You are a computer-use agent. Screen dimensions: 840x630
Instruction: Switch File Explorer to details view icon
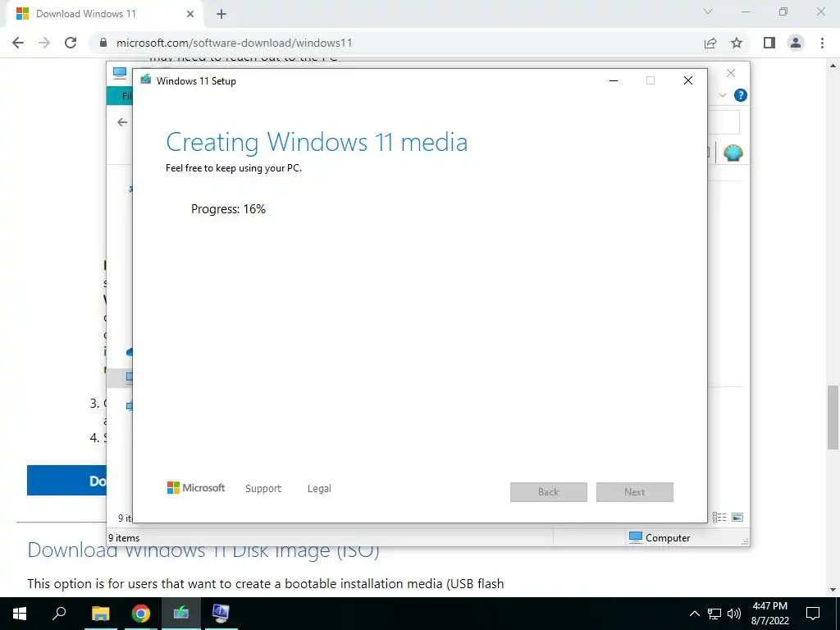click(x=719, y=517)
